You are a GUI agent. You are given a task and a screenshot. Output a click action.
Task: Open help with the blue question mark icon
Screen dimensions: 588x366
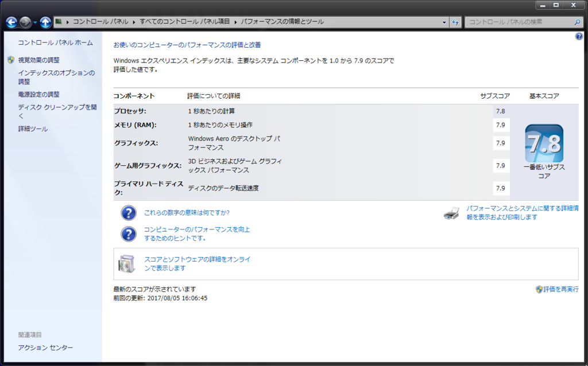(579, 36)
